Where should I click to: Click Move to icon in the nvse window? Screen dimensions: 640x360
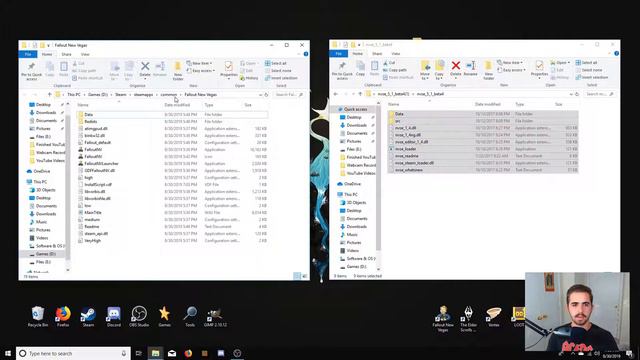(x=425, y=70)
